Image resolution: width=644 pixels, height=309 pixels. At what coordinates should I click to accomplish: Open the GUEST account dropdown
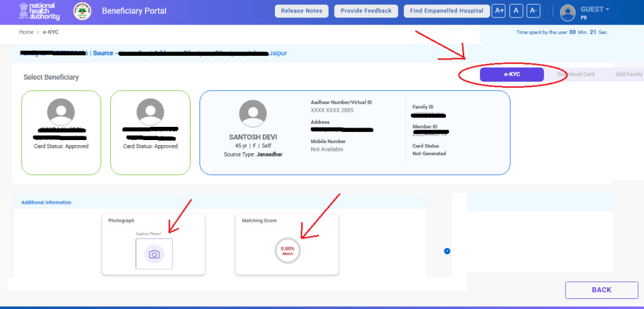point(594,9)
